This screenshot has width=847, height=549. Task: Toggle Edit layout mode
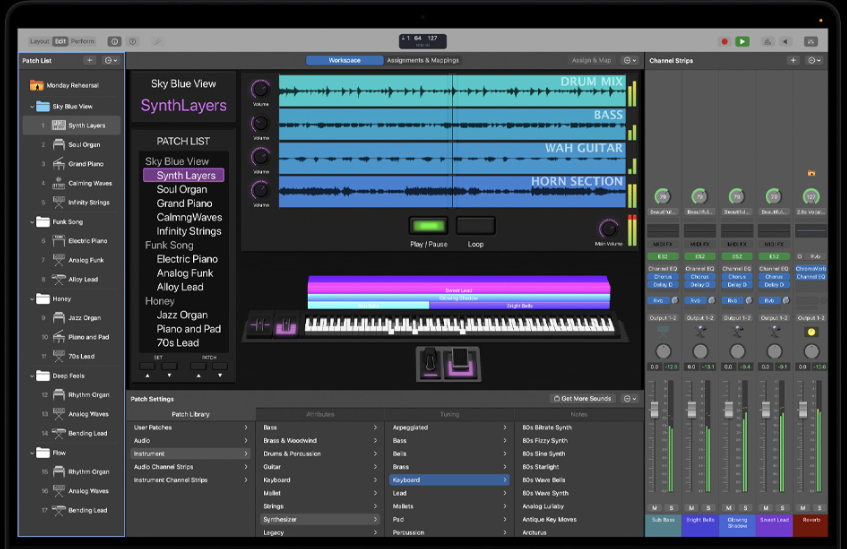pyautogui.click(x=60, y=41)
